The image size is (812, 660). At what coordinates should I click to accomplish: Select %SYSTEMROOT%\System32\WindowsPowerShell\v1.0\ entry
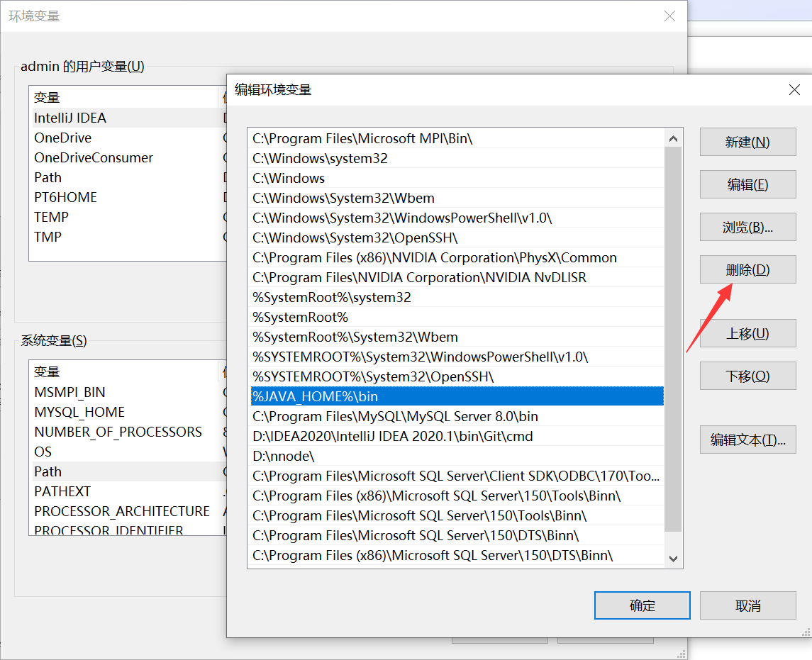(x=457, y=357)
